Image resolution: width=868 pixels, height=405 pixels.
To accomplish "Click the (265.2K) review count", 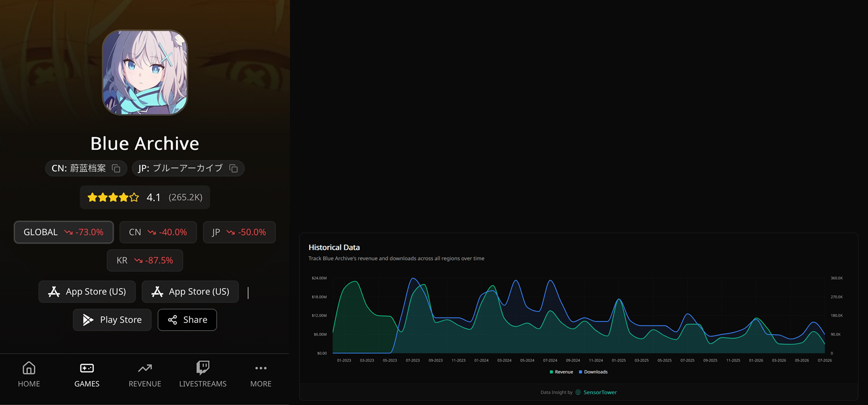I will tap(185, 197).
